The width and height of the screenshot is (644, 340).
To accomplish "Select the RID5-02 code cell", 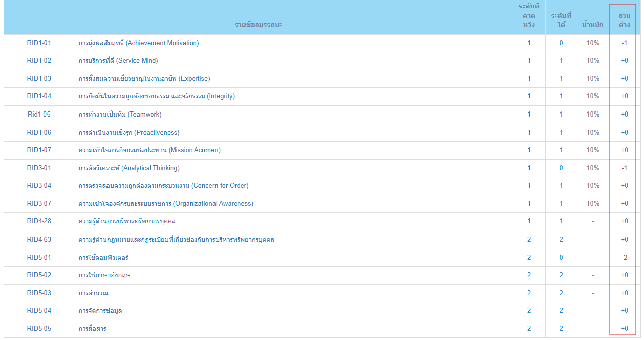I will 39,275.
